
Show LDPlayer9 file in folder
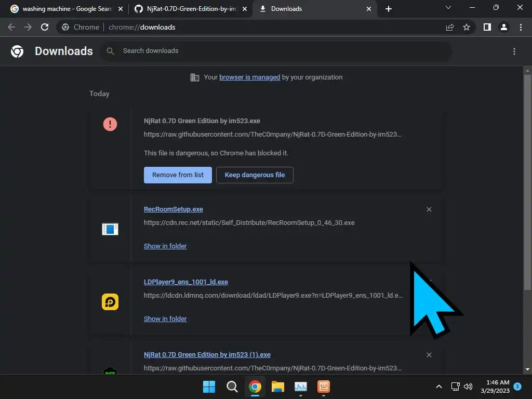coord(165,318)
